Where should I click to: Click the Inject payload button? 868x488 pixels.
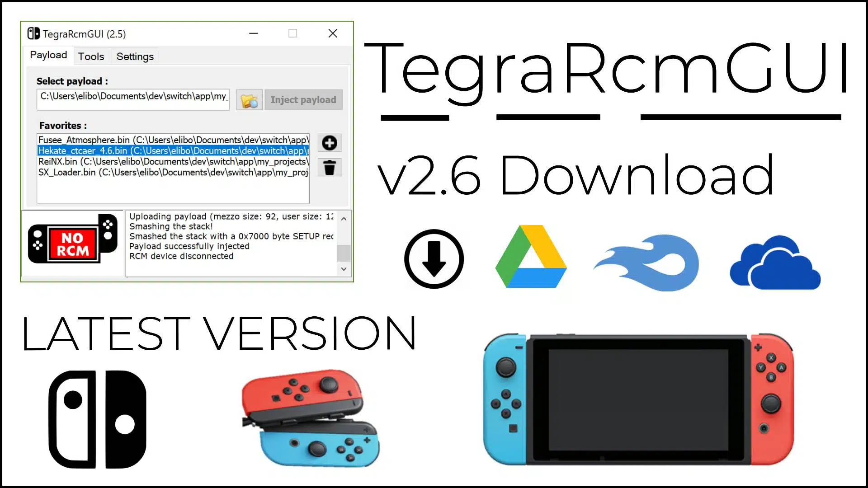point(303,99)
